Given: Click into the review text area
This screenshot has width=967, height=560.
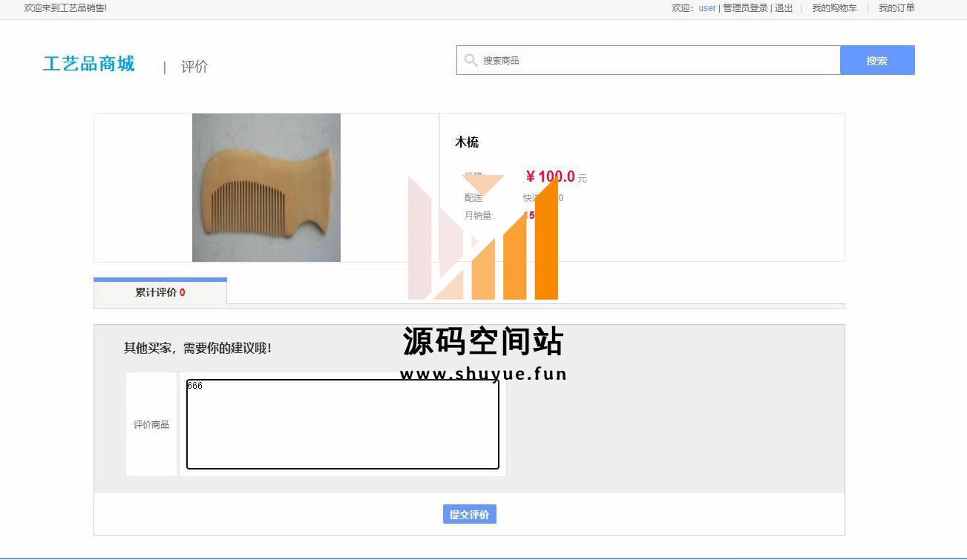Looking at the screenshot, I should click(x=342, y=424).
